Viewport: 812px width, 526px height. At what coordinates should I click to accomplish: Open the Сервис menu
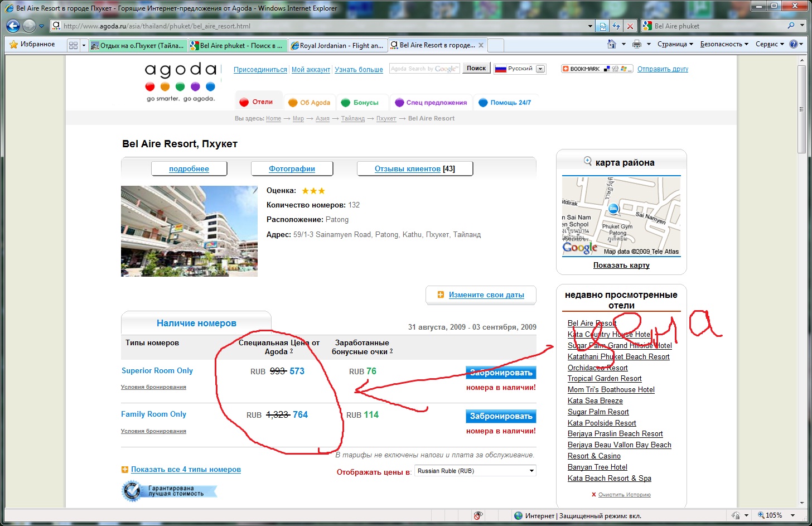770,44
